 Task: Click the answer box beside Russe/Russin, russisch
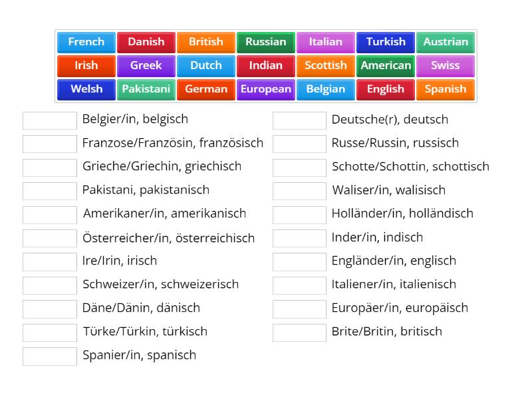click(x=299, y=143)
